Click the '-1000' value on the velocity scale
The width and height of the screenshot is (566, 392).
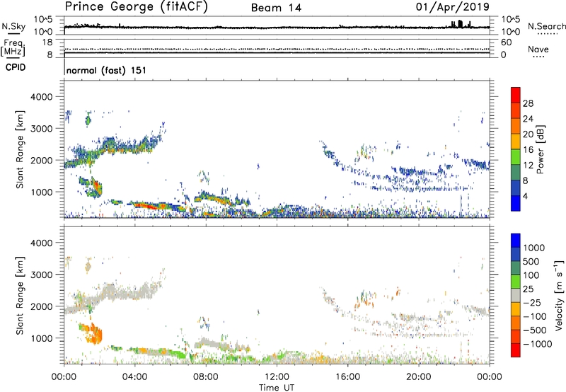coord(538,344)
